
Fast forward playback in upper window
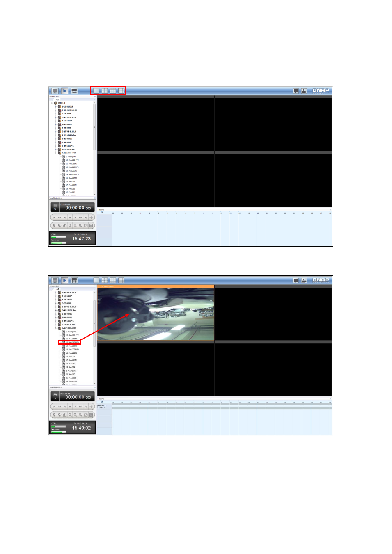pos(80,217)
